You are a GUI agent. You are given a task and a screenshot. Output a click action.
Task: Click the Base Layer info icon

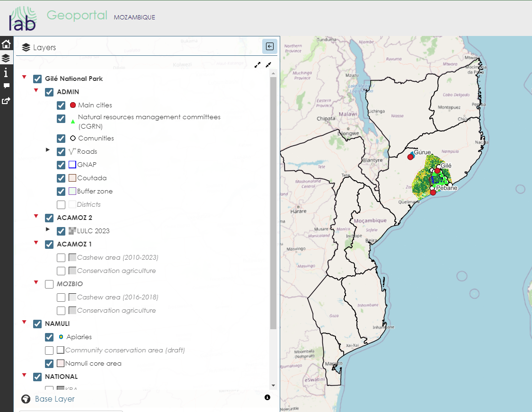pyautogui.click(x=267, y=397)
